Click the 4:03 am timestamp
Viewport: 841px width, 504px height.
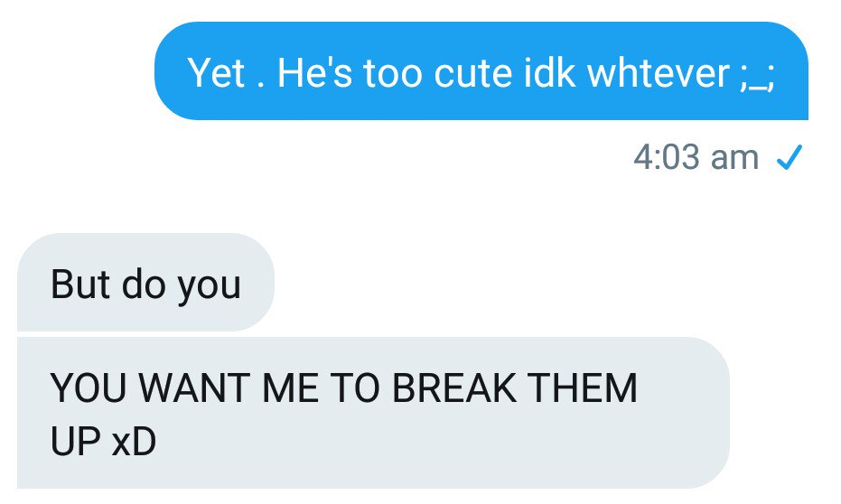click(696, 158)
